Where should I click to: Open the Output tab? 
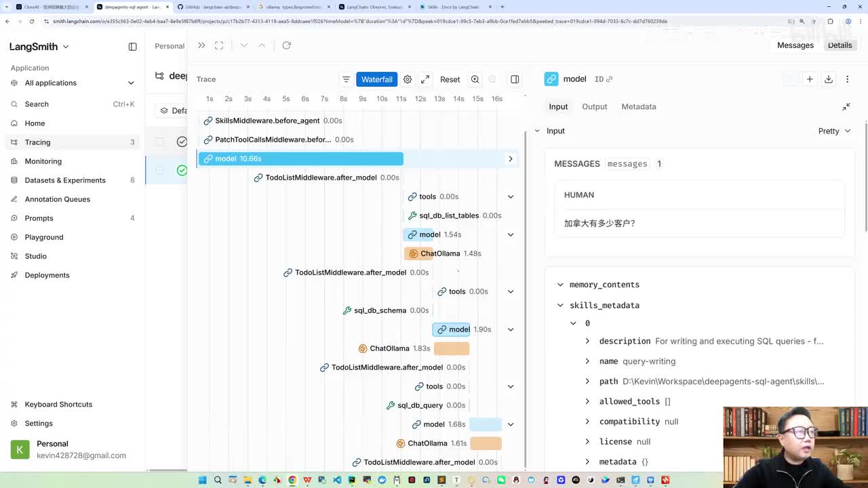tap(595, 106)
